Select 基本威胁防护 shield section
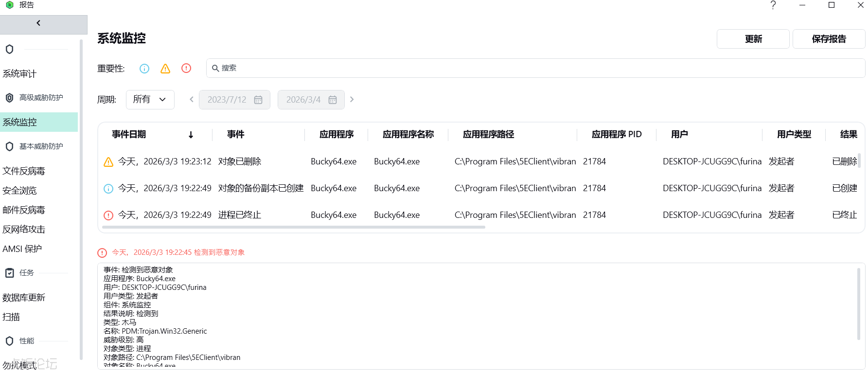This screenshot has height=375, width=868. tap(35, 146)
